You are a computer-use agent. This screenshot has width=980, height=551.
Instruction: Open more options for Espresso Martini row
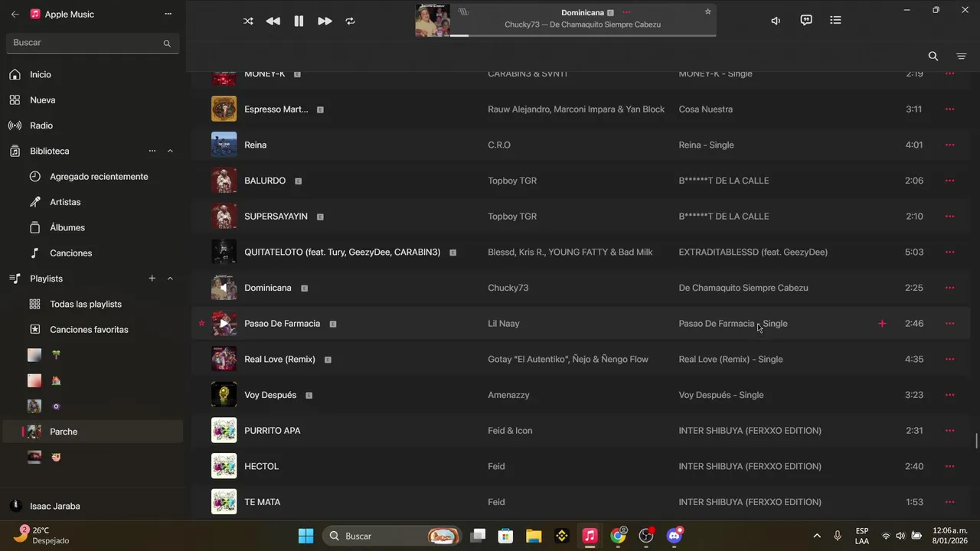coord(950,109)
